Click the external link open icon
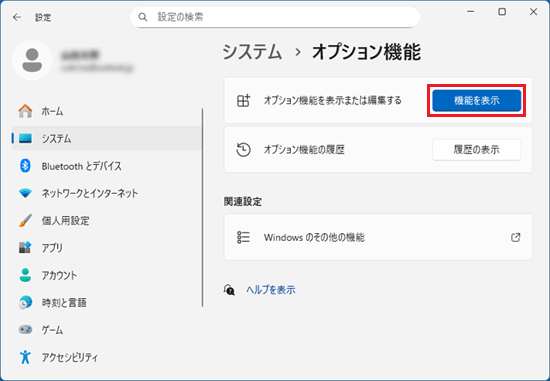 (x=516, y=237)
